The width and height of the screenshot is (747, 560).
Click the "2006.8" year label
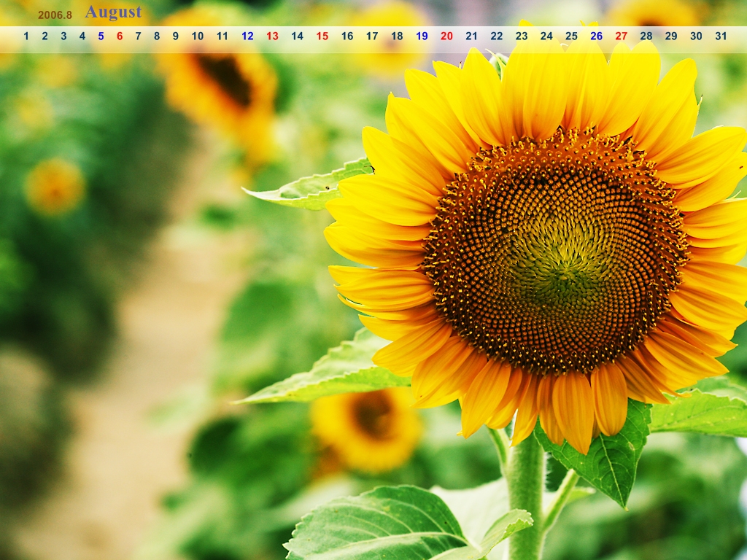pos(55,15)
